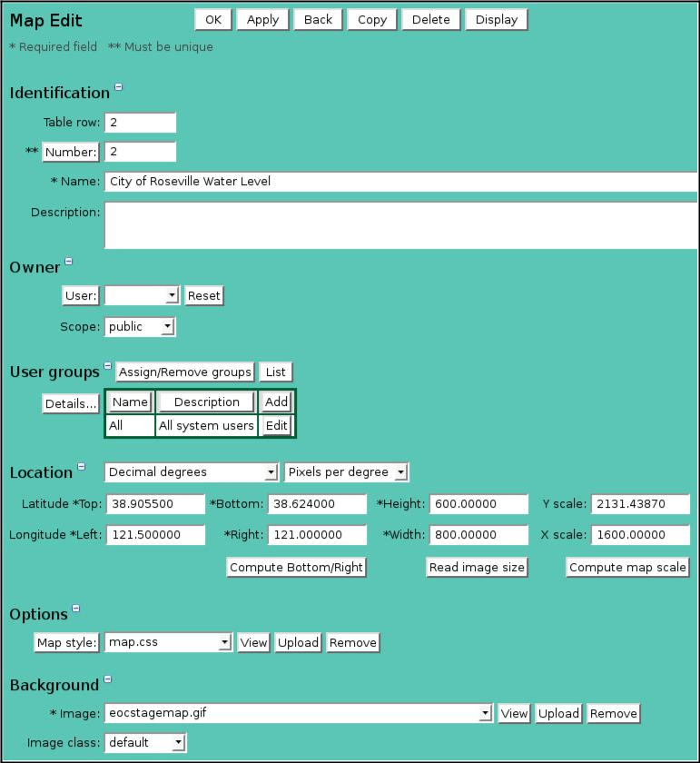This screenshot has height=763, width=700.
Task: Collapse the Identification section
Action: pyautogui.click(x=118, y=88)
